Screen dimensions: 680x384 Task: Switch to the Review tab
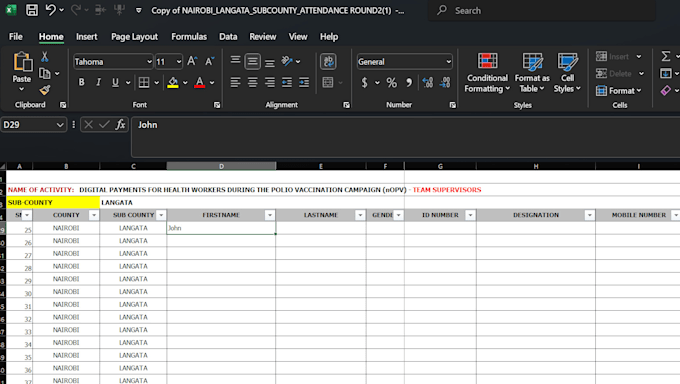[263, 37]
